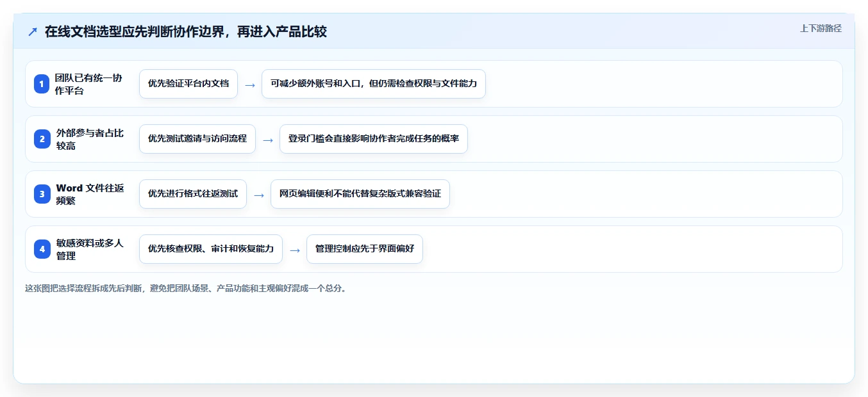This screenshot has width=868, height=397.
Task: Click the arrow icon beside the title
Action: pyautogui.click(x=33, y=31)
